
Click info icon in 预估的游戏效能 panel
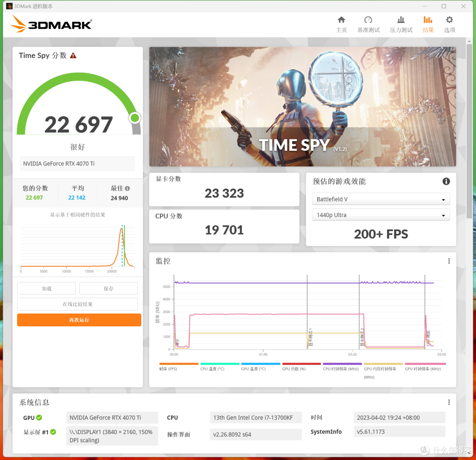point(446,182)
